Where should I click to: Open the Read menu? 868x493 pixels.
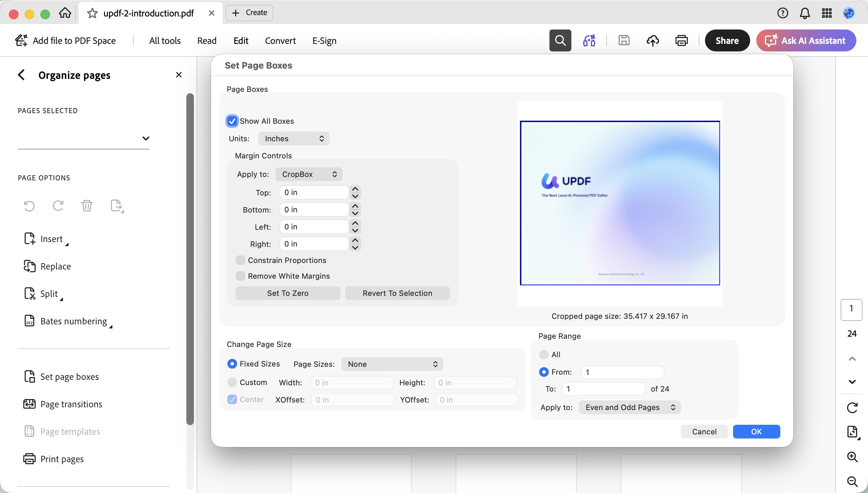207,40
